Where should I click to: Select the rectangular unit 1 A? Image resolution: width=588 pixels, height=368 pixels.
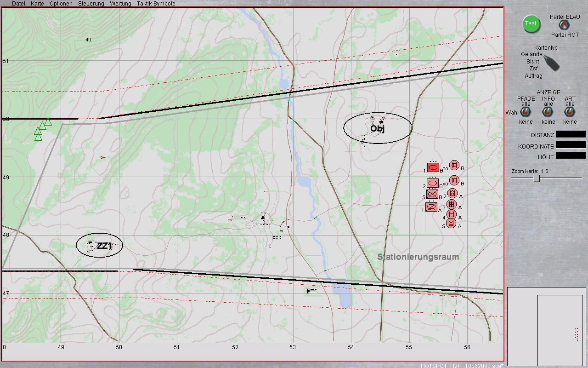tap(431, 207)
